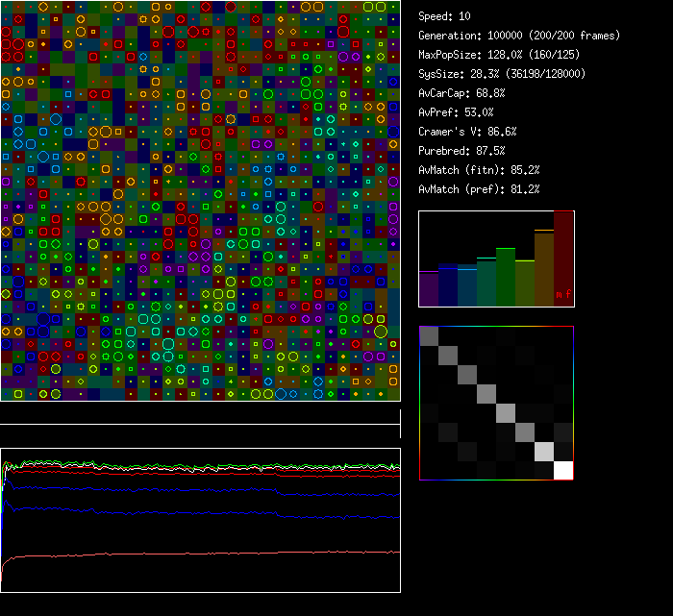Select the top-left gray matrix cell
This screenshot has width=673, height=616.
(429, 335)
